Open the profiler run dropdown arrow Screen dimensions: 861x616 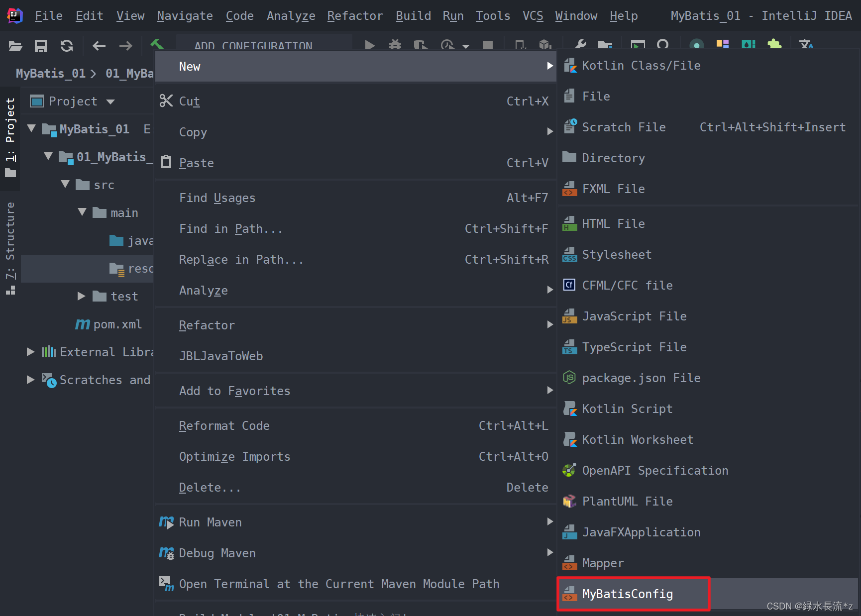pyautogui.click(x=466, y=46)
